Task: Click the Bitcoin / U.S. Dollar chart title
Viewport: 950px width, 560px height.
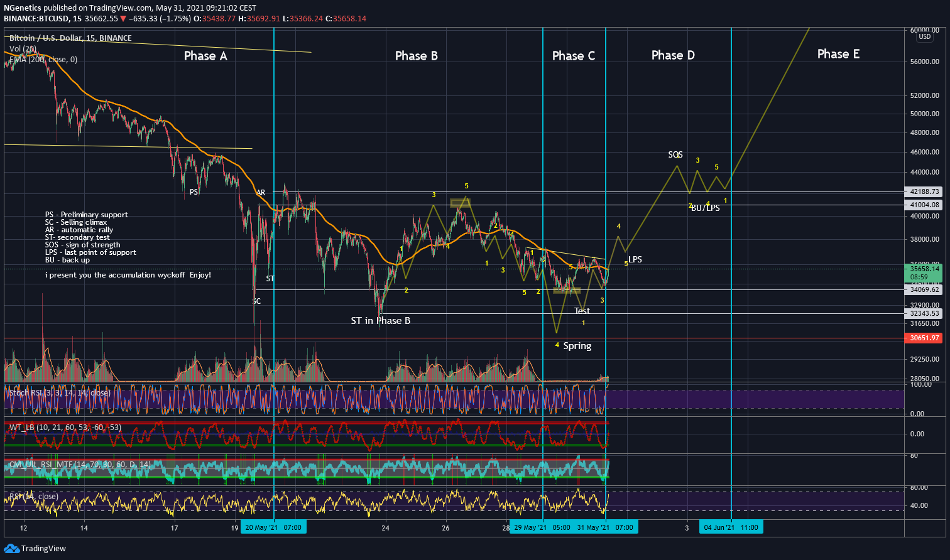Action: [x=70, y=38]
